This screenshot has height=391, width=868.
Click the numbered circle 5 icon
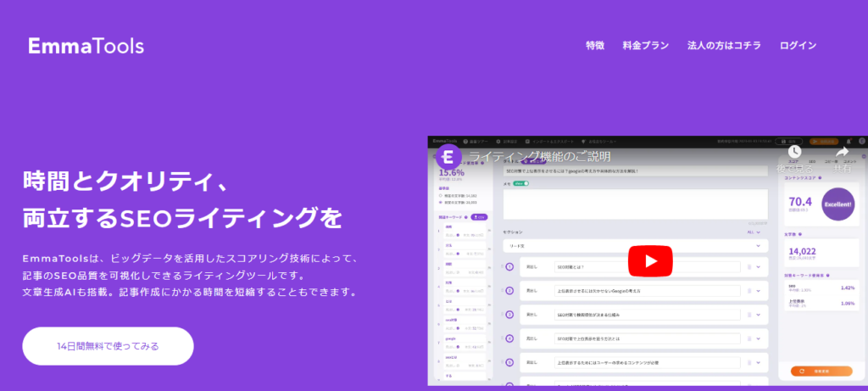[x=509, y=363]
